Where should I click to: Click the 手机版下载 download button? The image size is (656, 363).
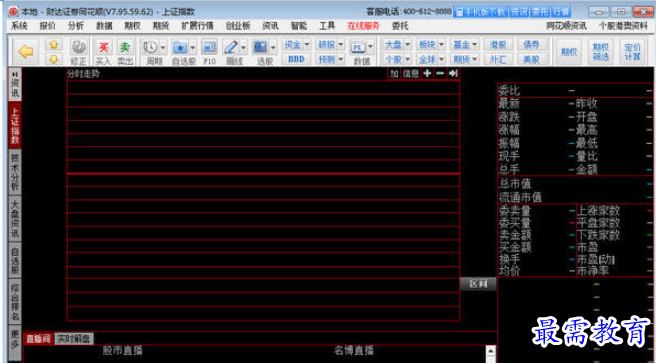point(480,12)
